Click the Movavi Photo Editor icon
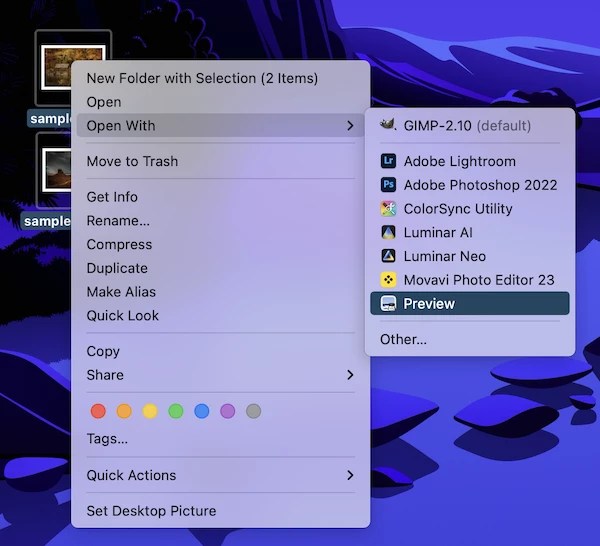Viewport: 600px width, 546px height. pos(388,280)
